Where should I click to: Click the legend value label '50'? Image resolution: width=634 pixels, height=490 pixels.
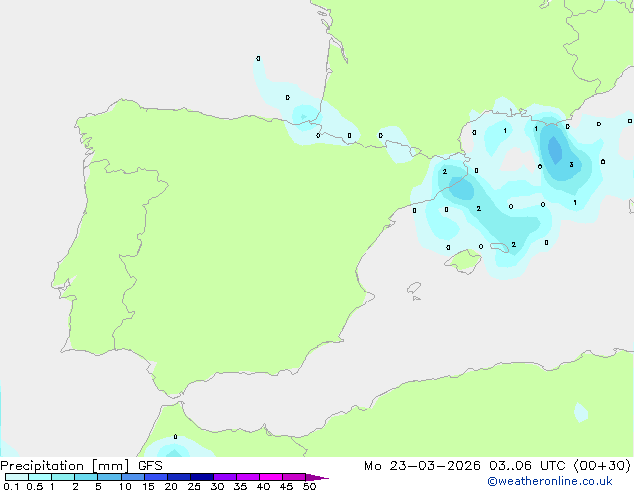(x=309, y=486)
